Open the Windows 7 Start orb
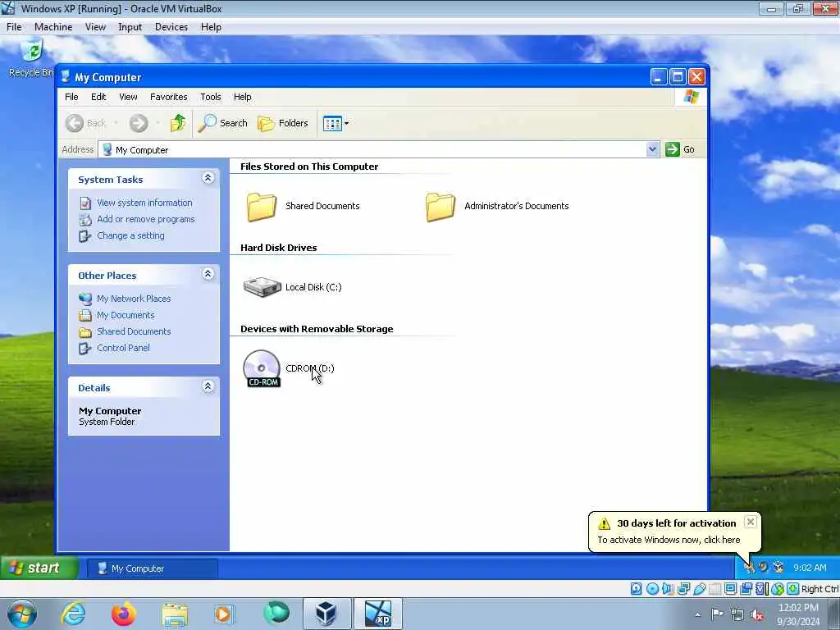 (21, 614)
